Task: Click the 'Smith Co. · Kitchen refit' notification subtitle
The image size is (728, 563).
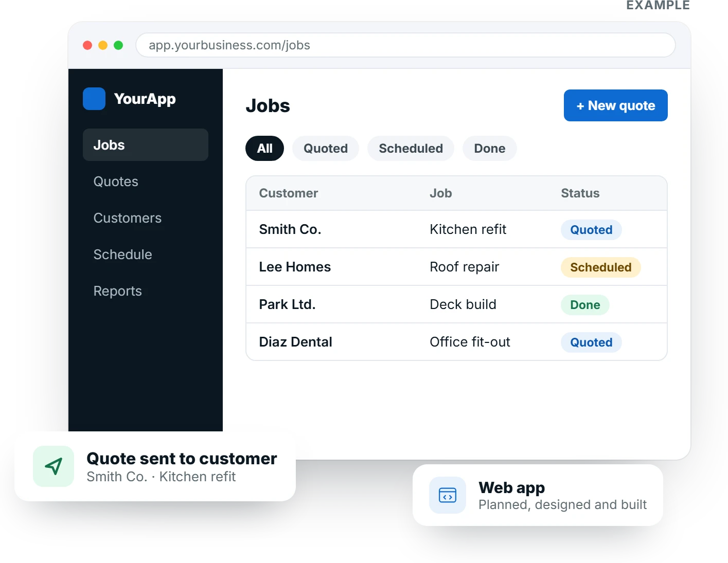Action: (161, 477)
